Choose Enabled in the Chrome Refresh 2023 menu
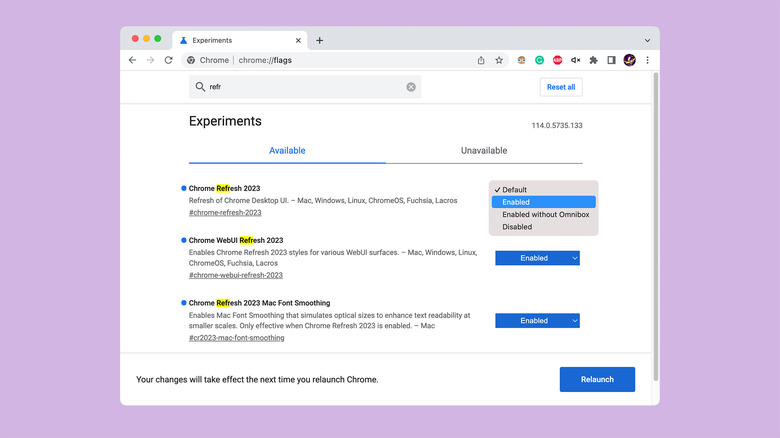Viewport: 780px width, 438px height. pyautogui.click(x=543, y=202)
